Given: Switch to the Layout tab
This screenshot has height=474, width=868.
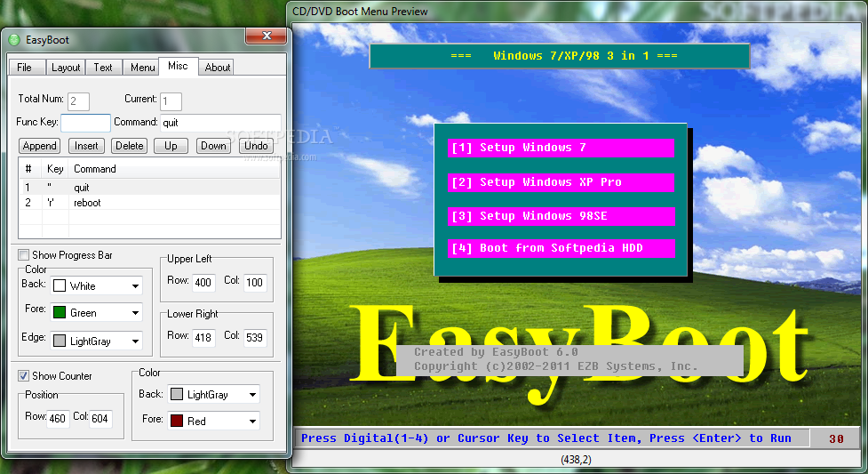Looking at the screenshot, I should (x=66, y=68).
